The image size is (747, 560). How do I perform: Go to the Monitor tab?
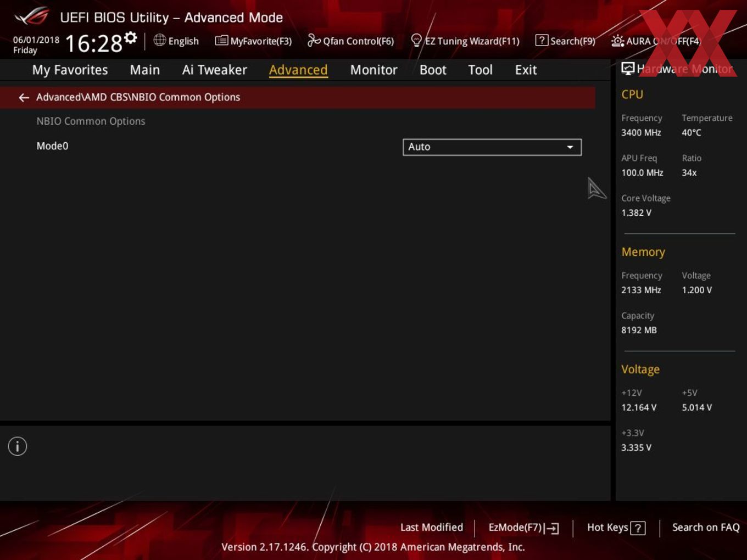click(374, 70)
